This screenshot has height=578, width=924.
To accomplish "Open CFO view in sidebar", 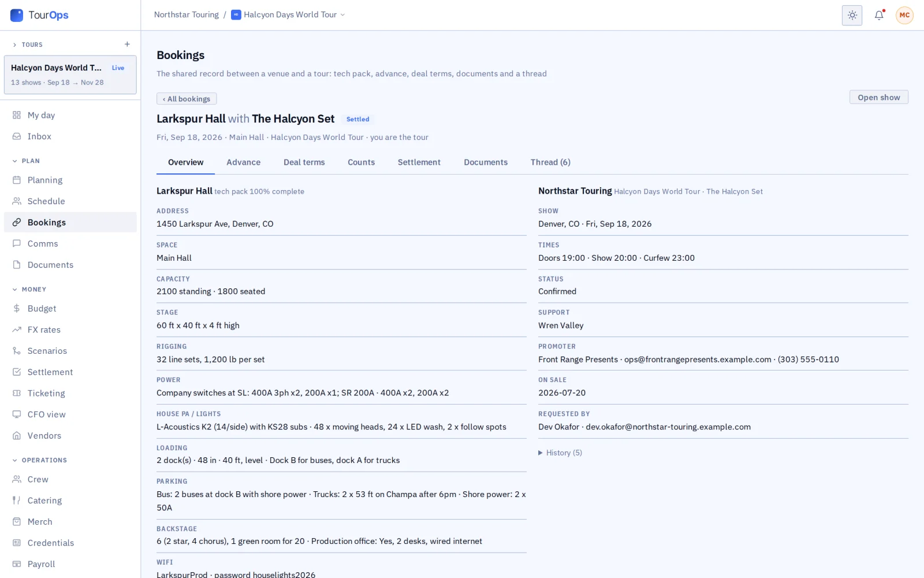I will pyautogui.click(x=70, y=415).
